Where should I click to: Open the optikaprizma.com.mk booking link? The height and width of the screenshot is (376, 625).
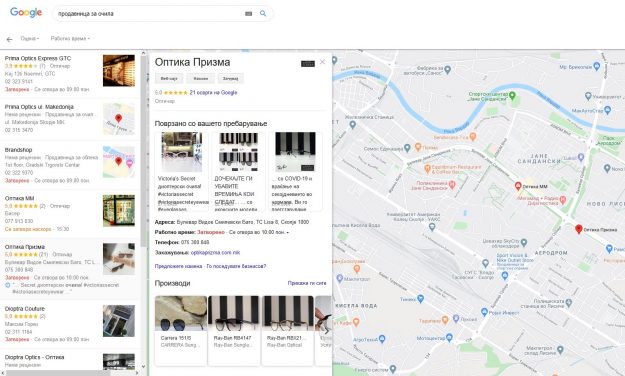[x=215, y=252]
